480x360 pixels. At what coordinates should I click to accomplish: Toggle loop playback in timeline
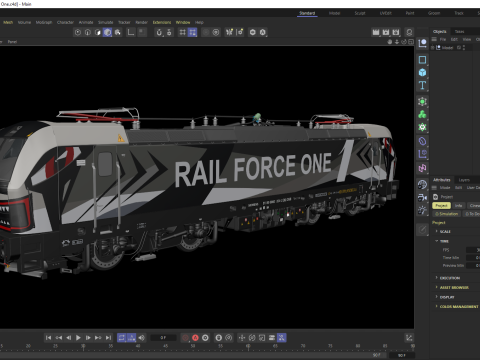pyautogui.click(x=122, y=338)
